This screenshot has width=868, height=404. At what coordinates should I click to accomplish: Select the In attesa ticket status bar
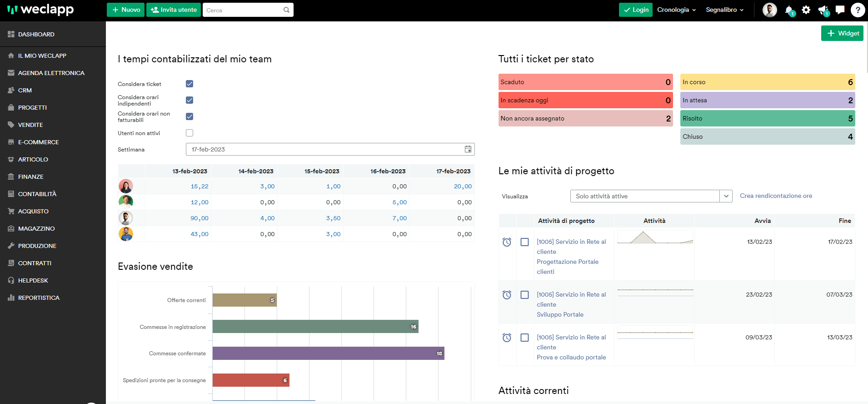pos(768,100)
